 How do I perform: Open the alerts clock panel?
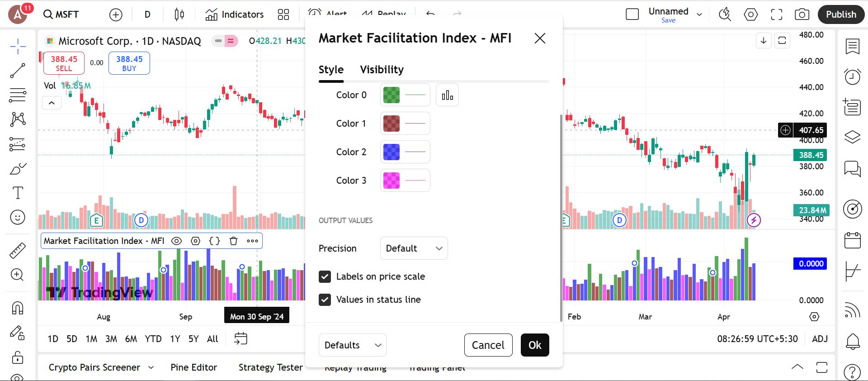[x=853, y=76]
